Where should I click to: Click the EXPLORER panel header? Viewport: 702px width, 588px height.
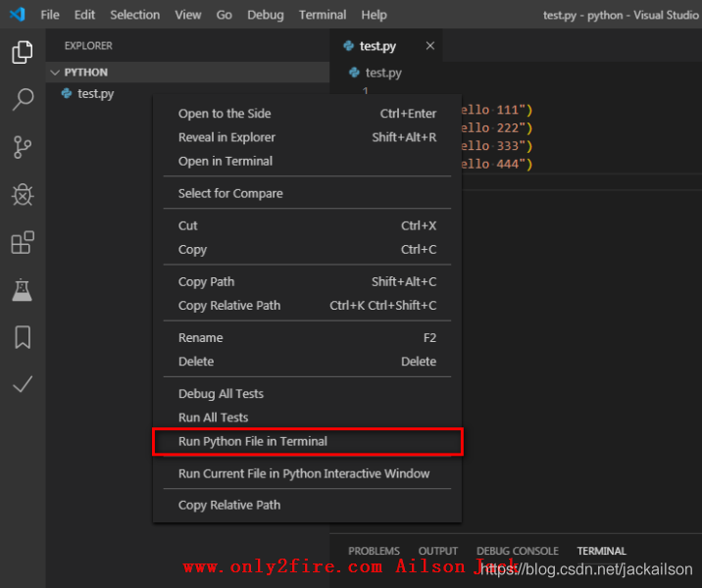(88, 46)
